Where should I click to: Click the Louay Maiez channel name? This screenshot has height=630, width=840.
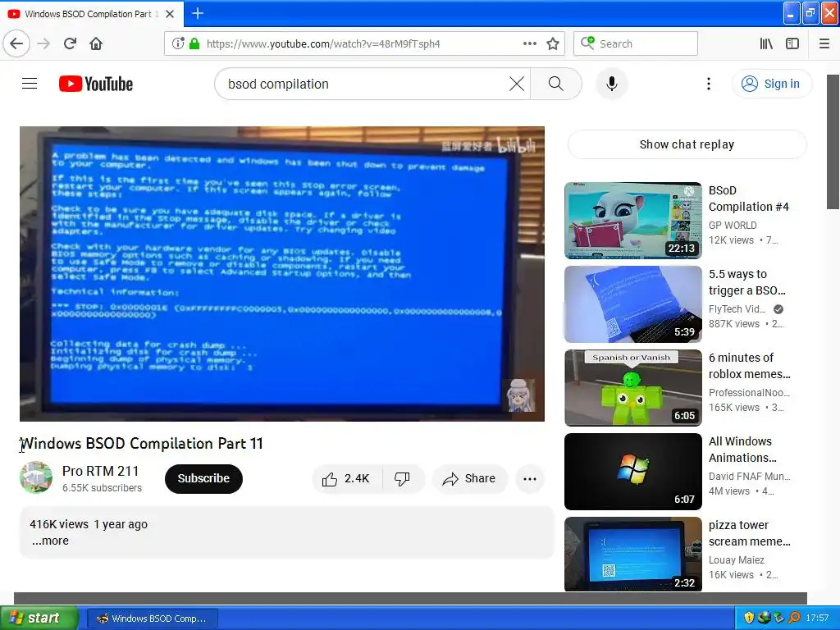point(736,559)
